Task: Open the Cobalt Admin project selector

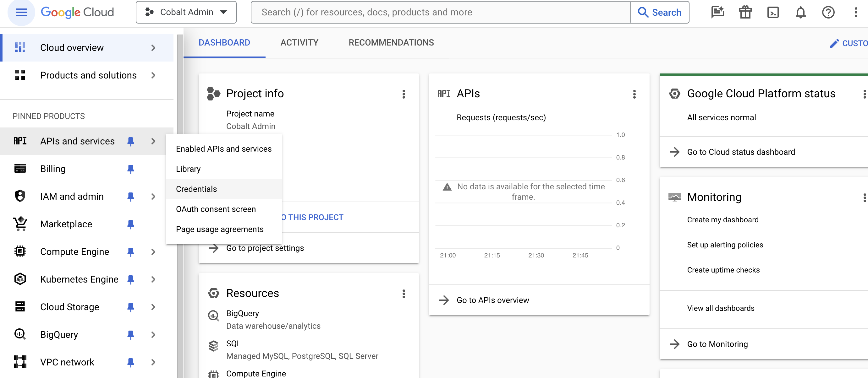Action: [186, 12]
